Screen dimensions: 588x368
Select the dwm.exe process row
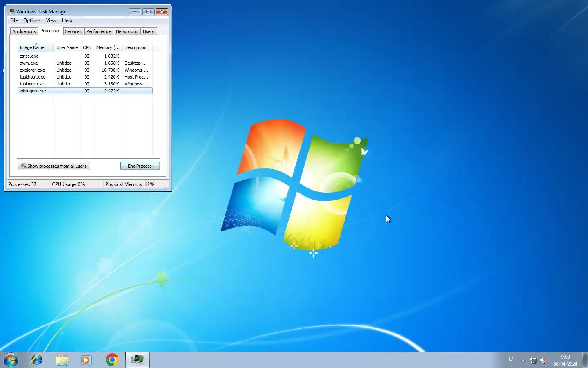pyautogui.click(x=85, y=63)
